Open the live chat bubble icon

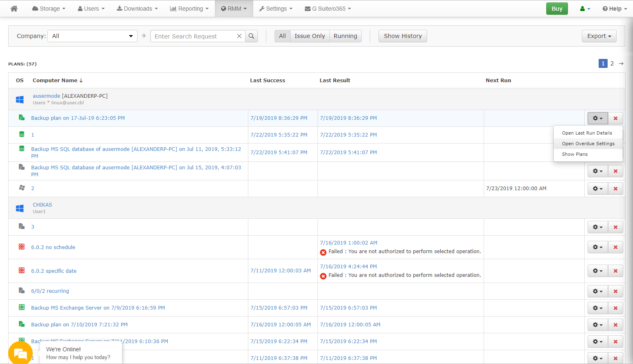coord(20,353)
